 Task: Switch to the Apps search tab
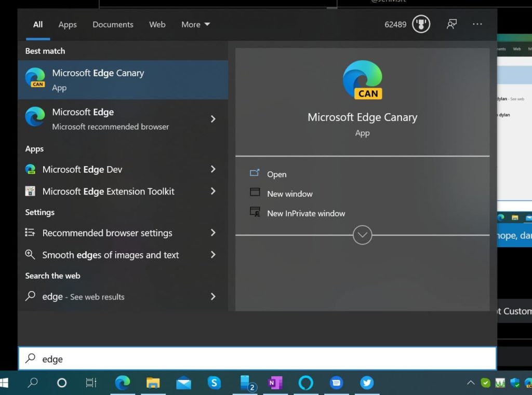coord(68,24)
